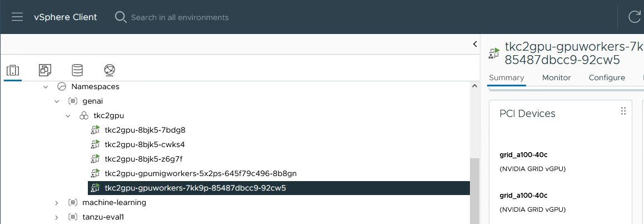Collapse the Namespaces tree node
Viewport: 644px width, 224px height.
pyautogui.click(x=46, y=87)
